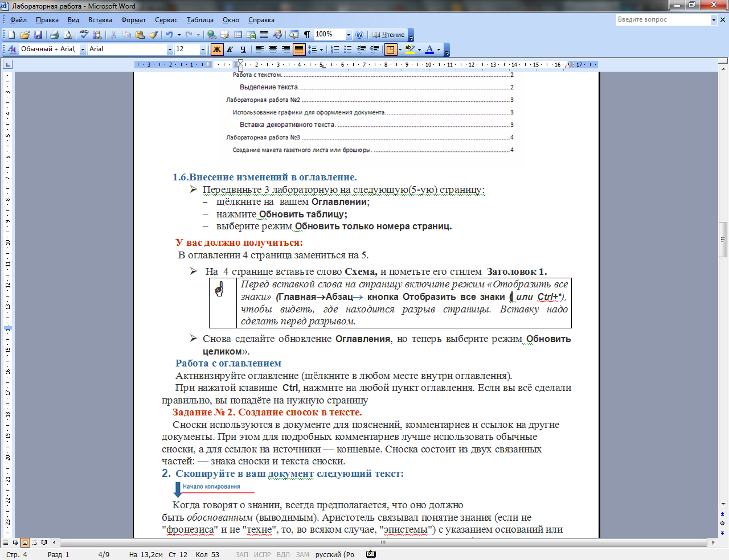729x560 pixels.
Task: Expand the border style dropdown arrow
Action: point(400,50)
